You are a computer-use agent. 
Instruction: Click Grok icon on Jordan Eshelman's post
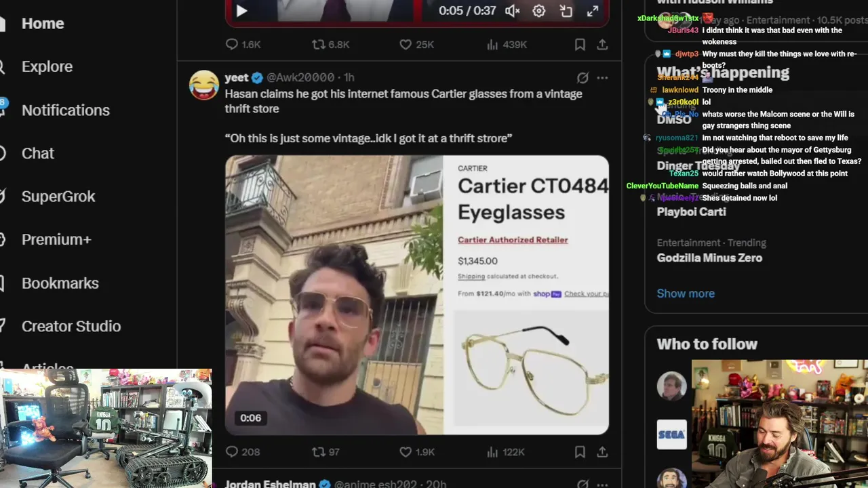(x=583, y=484)
